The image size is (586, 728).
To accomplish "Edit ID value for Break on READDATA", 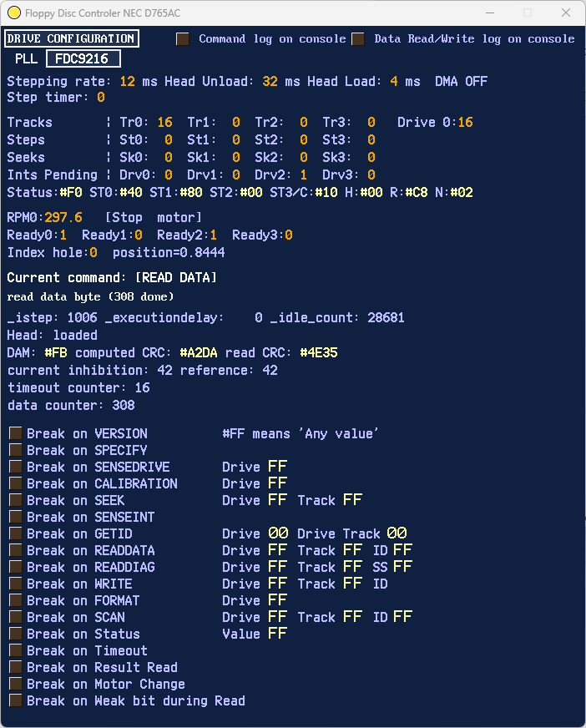I will point(402,550).
